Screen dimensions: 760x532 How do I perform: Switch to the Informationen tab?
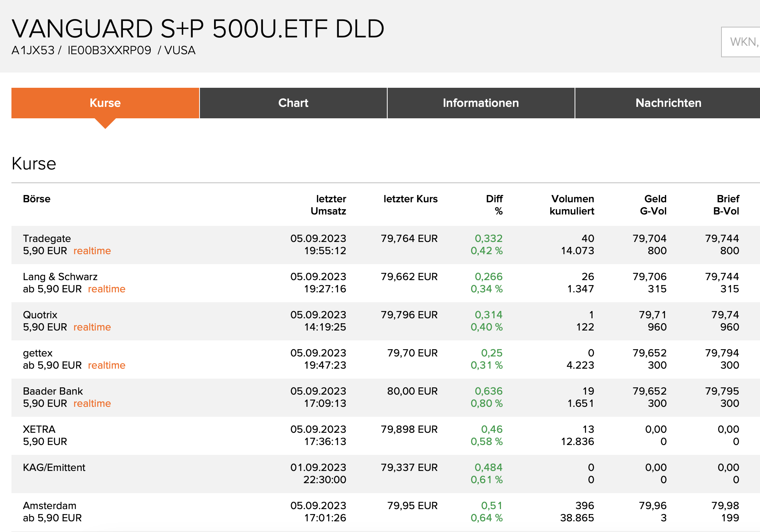coord(481,103)
